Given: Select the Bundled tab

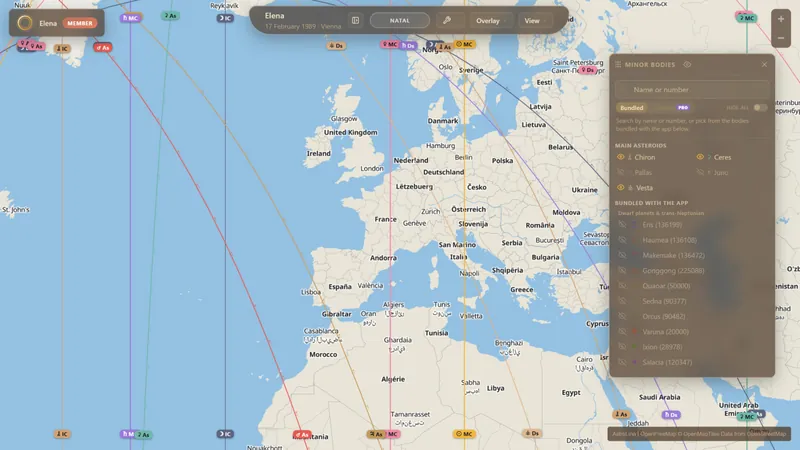Looking at the screenshot, I should point(632,108).
